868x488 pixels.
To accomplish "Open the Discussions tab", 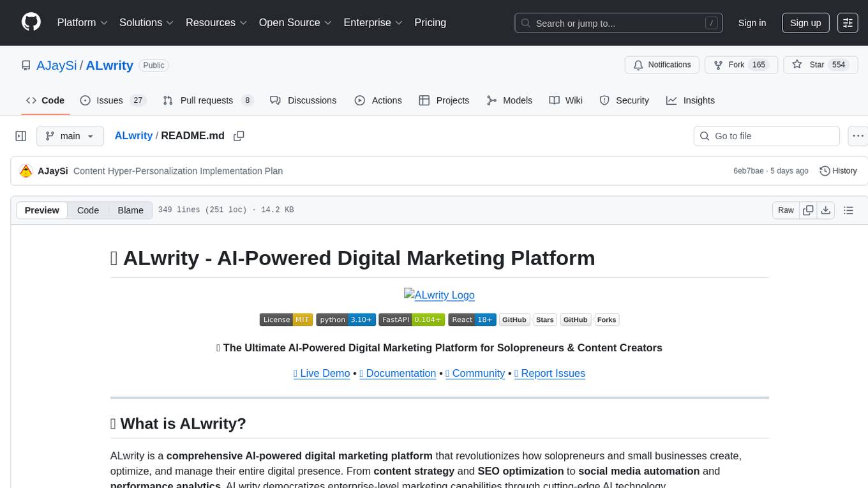I will click(303, 100).
